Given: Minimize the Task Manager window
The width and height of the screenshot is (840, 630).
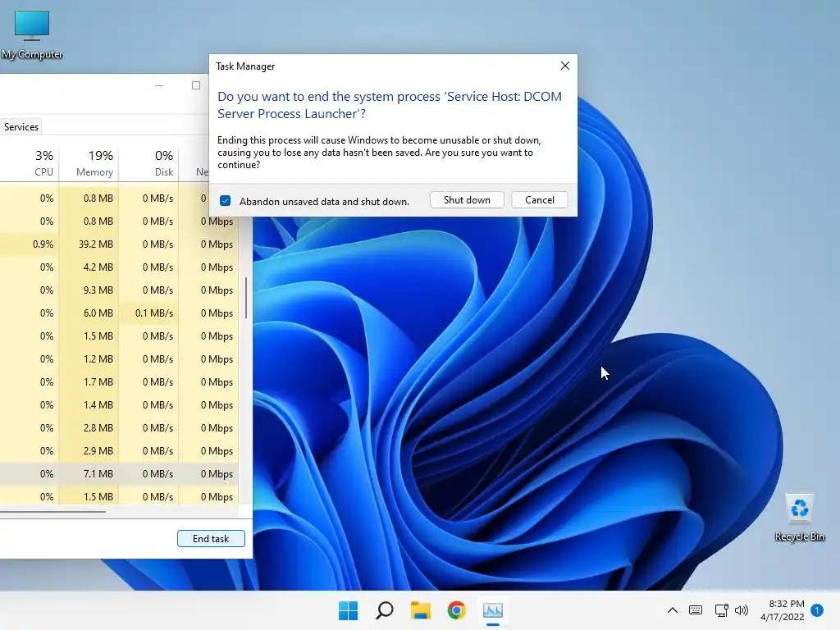Looking at the screenshot, I should 159,85.
